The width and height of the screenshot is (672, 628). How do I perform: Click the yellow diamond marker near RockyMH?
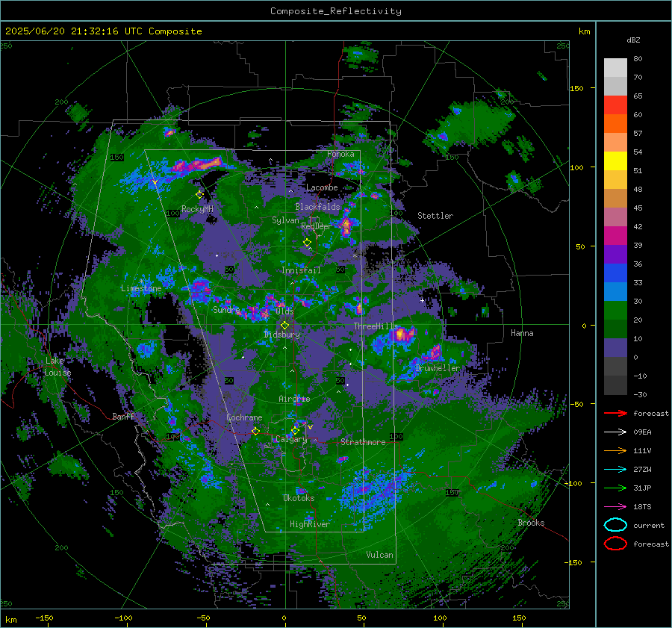pos(199,195)
